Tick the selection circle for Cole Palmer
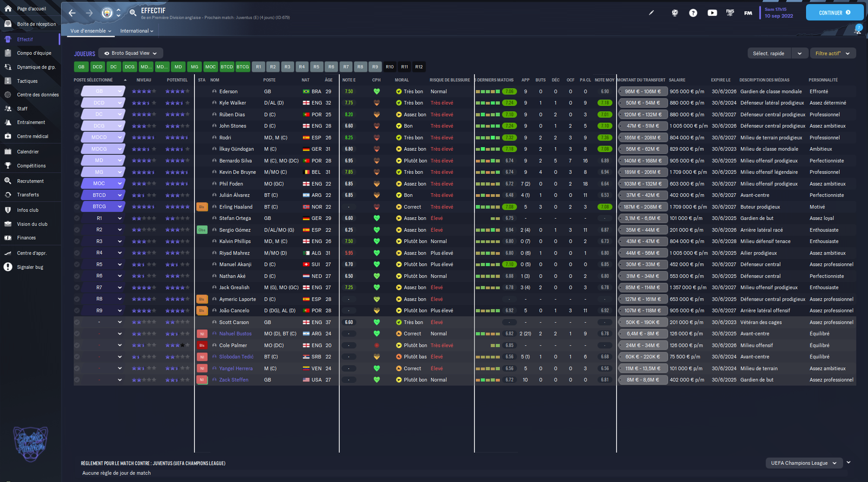 pos(77,345)
